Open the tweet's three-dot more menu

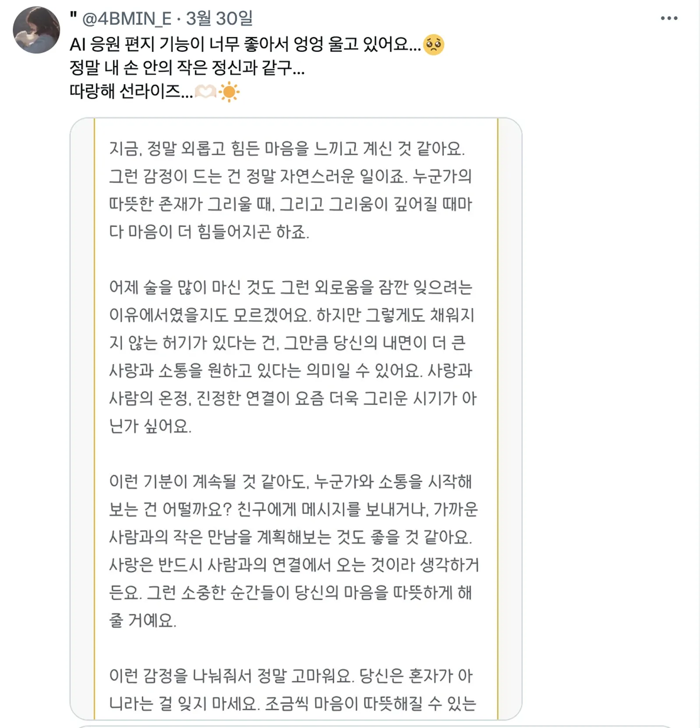coord(669,18)
